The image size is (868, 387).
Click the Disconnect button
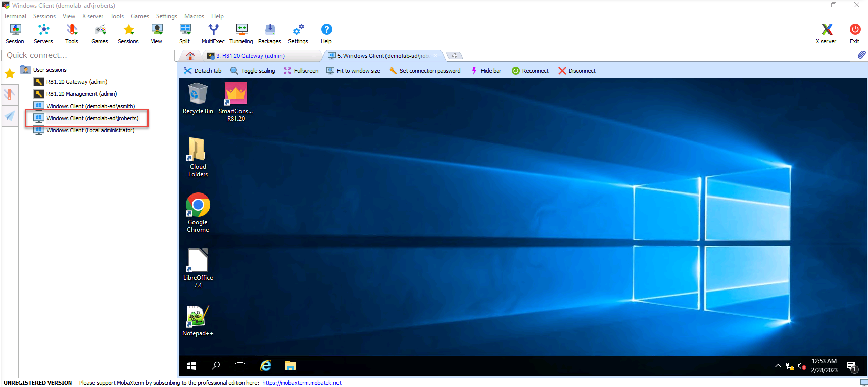[x=577, y=71]
